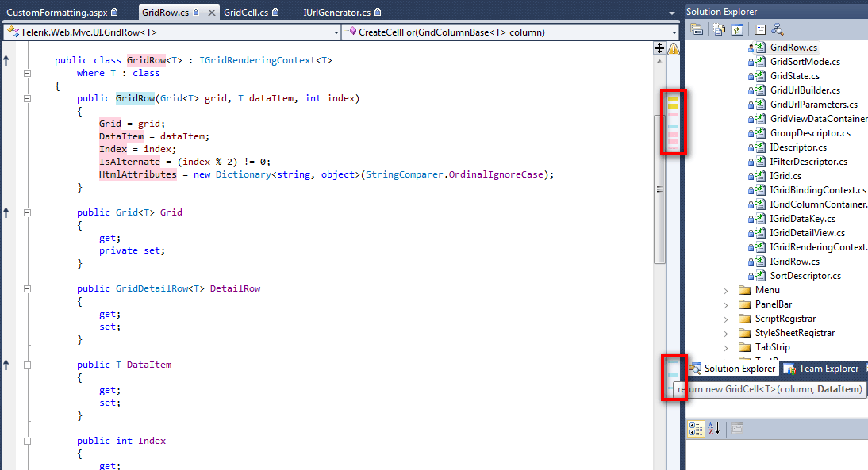This screenshot has width=868, height=470.
Task: Click the split editor handle above scrollbar
Action: point(659,48)
